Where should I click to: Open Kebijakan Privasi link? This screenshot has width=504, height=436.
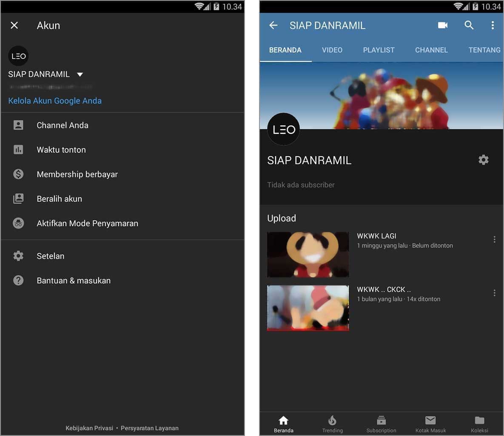(89, 428)
